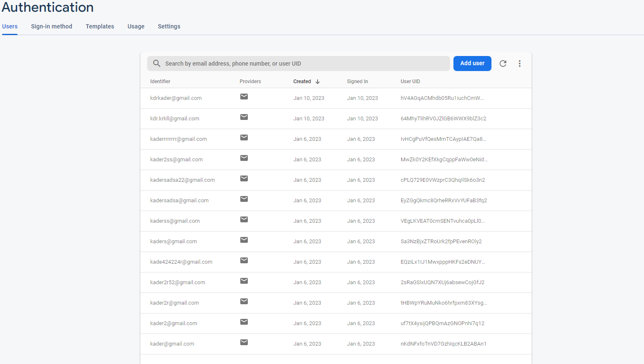Open the three-dot overflow menu

(519, 64)
